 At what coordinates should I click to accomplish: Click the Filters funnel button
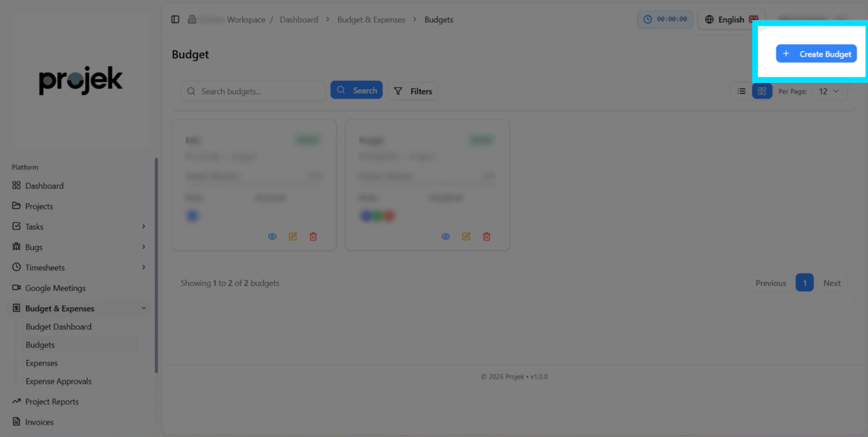click(x=413, y=91)
